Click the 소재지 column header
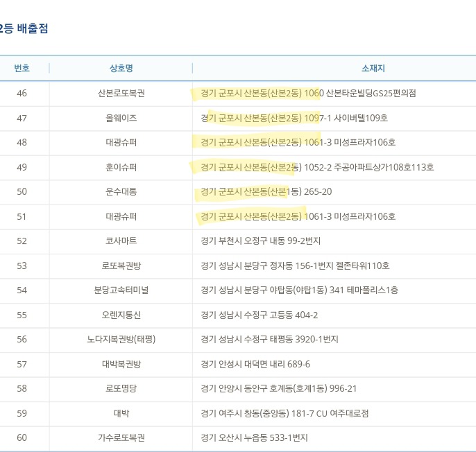Viewport: 476px width, 452px height. [373, 68]
